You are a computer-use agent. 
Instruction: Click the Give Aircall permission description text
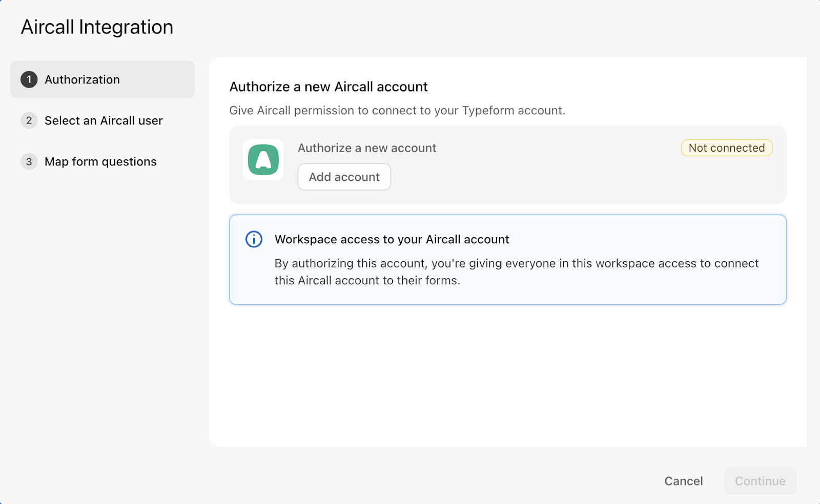(397, 110)
